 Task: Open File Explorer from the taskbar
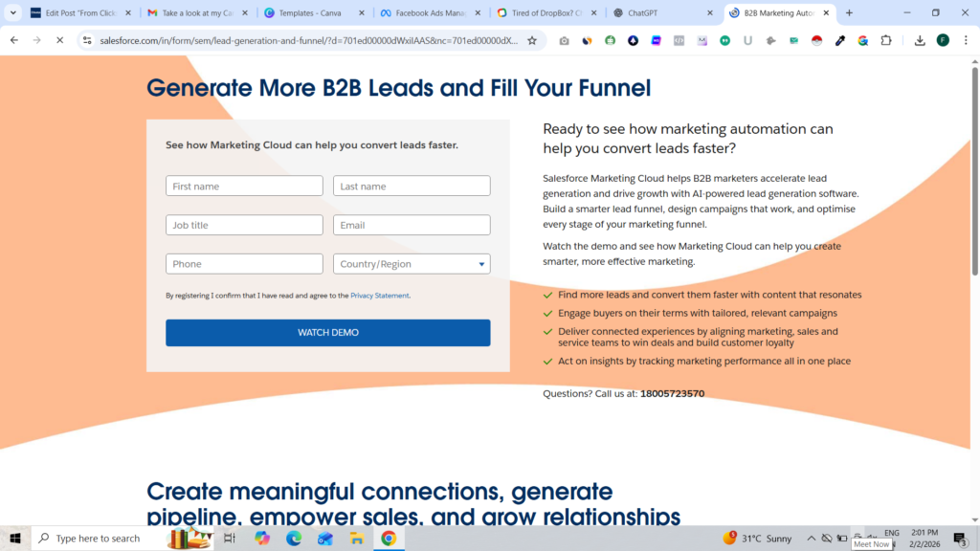tap(356, 539)
